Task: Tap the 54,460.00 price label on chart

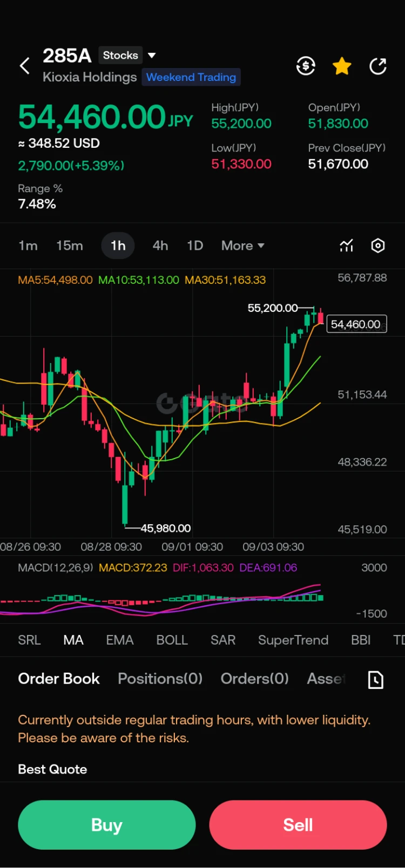Action: point(356,324)
